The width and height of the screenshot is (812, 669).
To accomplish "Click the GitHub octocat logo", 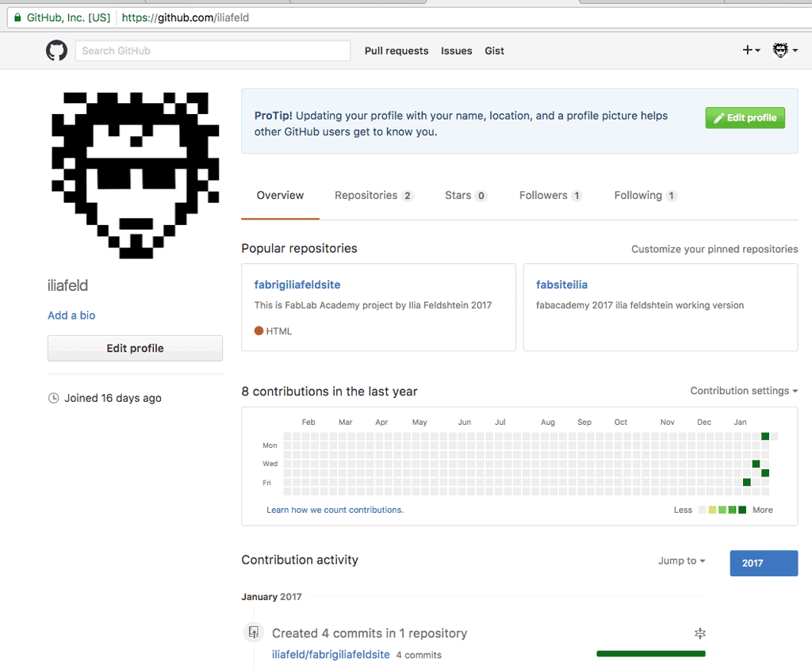I will [x=56, y=51].
